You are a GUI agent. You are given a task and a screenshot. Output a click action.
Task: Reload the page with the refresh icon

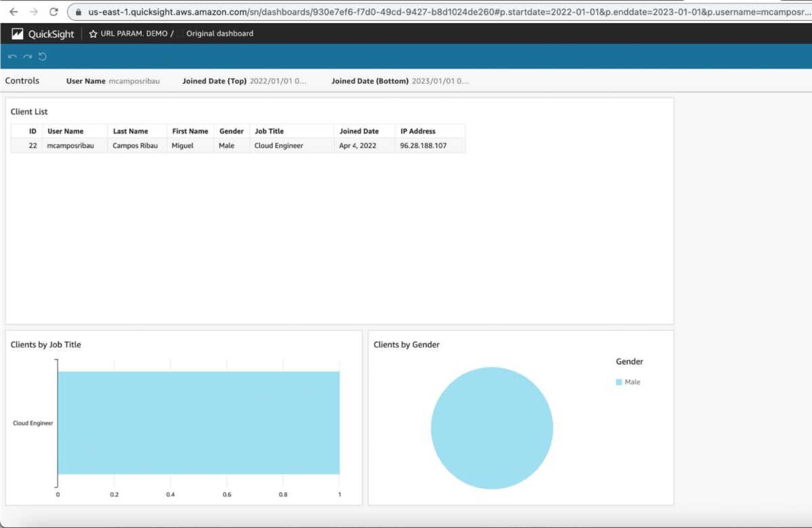click(53, 11)
